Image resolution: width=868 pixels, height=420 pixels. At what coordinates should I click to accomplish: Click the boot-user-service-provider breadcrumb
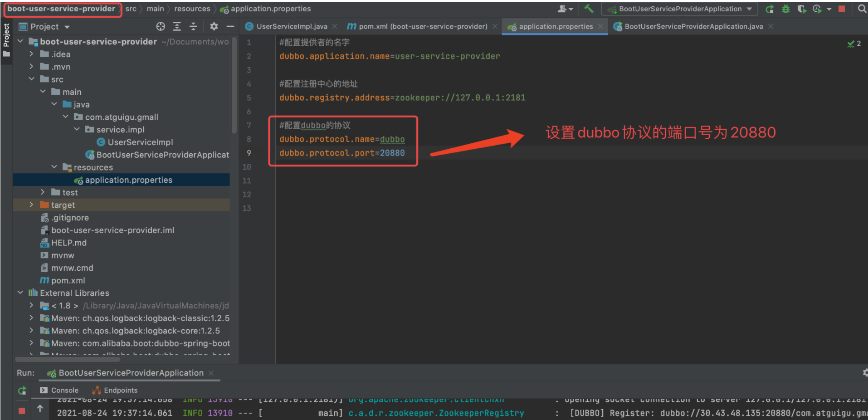pos(62,9)
